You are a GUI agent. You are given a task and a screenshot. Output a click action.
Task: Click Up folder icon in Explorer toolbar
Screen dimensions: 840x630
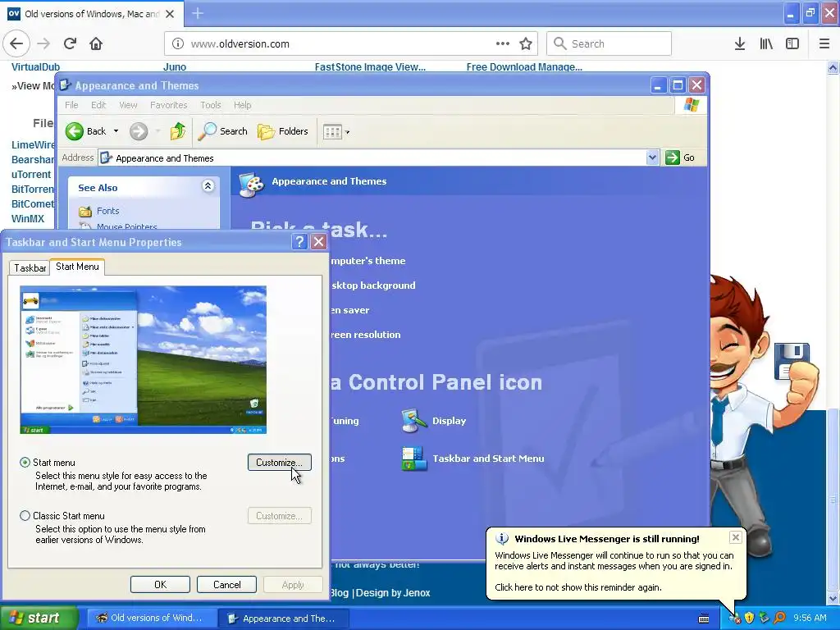(x=177, y=131)
